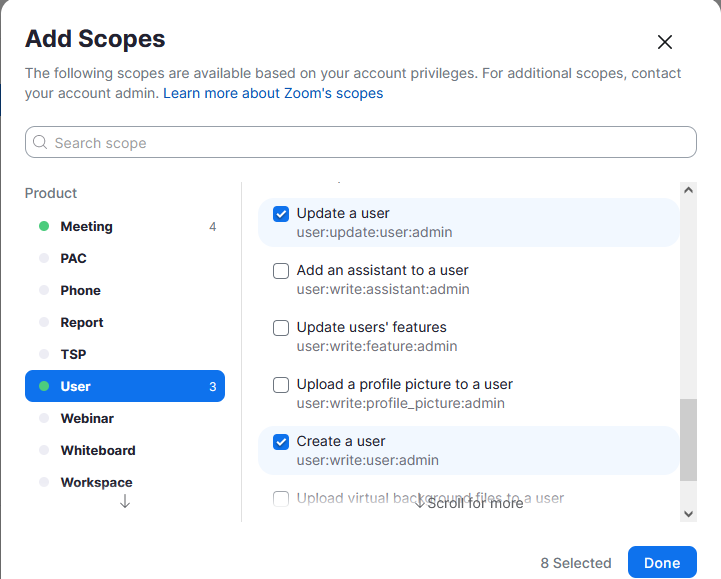Uncheck the Create a user scope
The width and height of the screenshot is (721, 579).
281,442
